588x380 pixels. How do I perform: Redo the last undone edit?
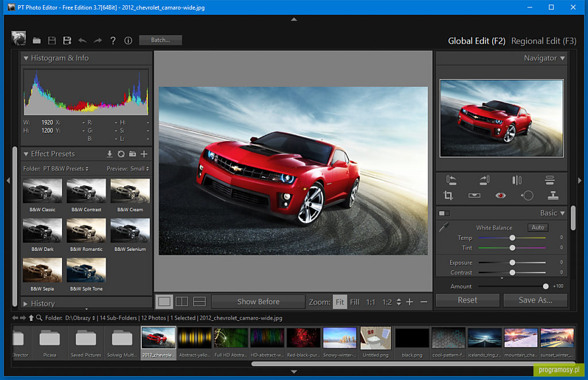(98, 41)
